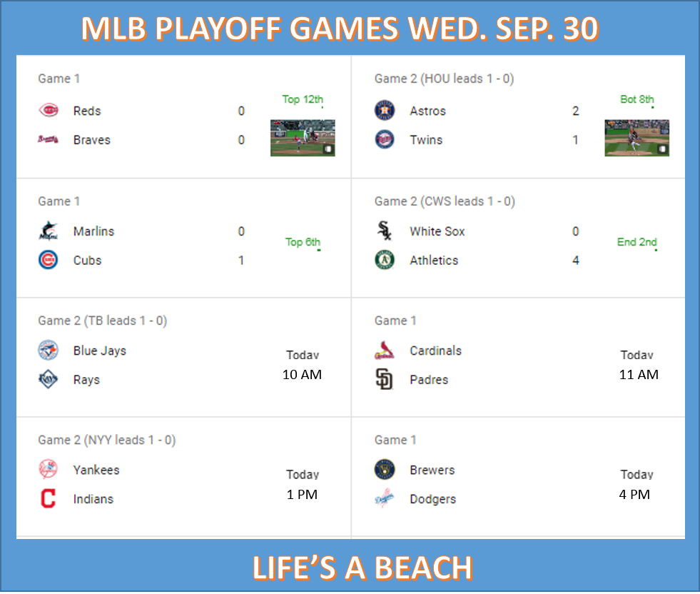Click the Dodgers team logo
The width and height of the screenshot is (700, 594).
(x=385, y=499)
